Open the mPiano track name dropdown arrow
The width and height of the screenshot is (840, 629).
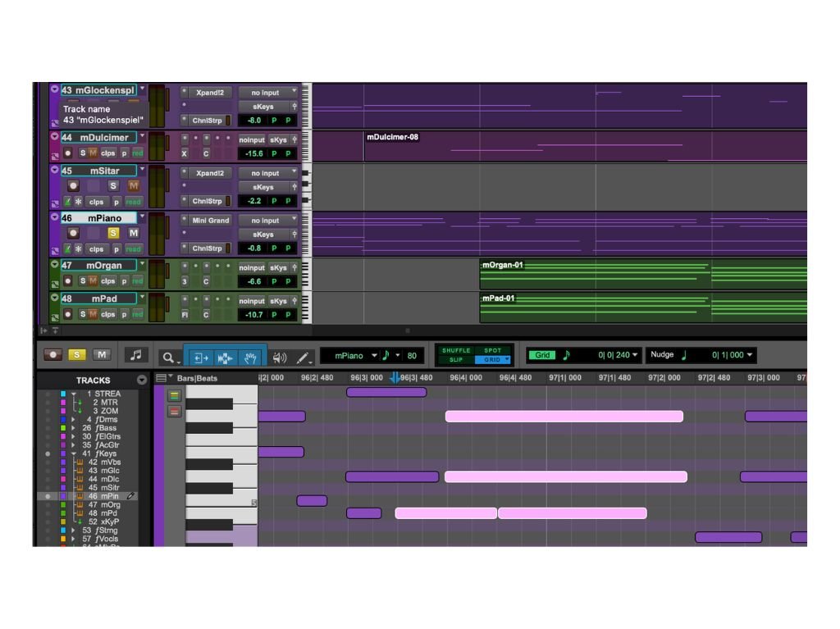click(143, 217)
